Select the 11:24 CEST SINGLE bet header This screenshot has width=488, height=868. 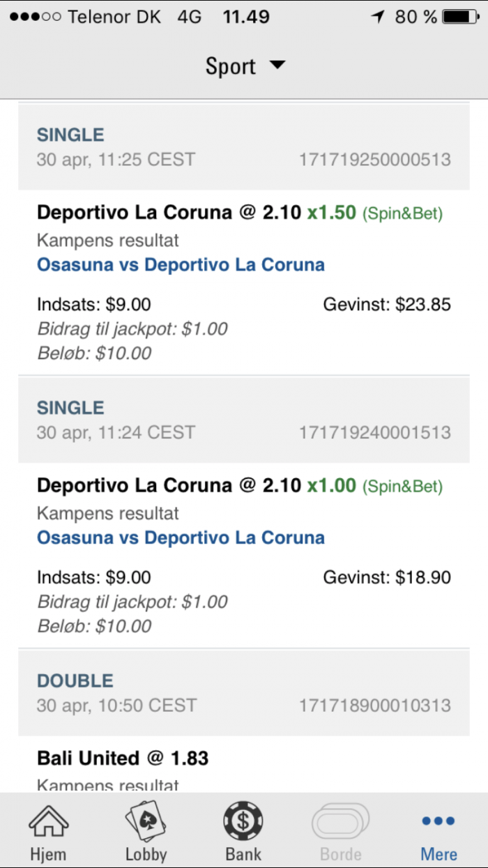pos(244,420)
